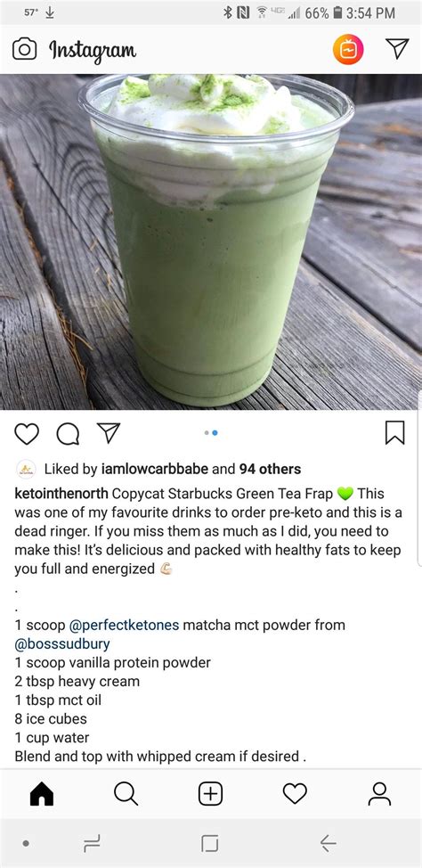422x868 pixels.
Task: Open Profile tab person icon
Action: [x=379, y=794]
